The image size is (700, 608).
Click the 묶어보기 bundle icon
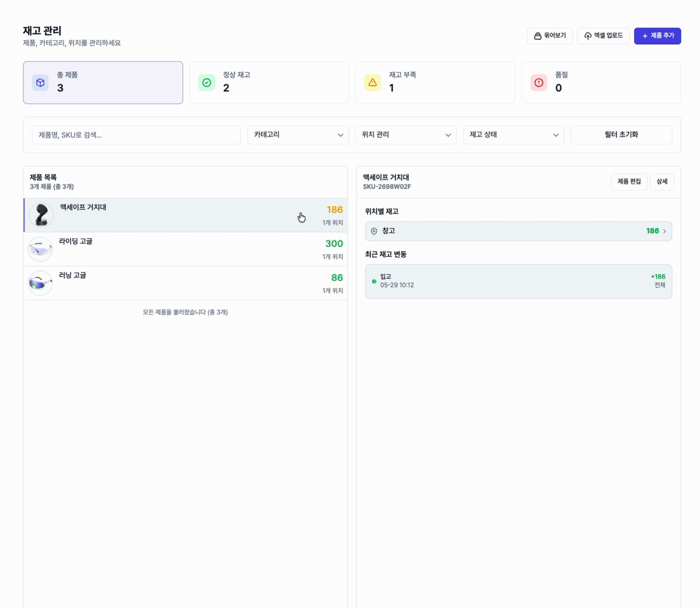[x=538, y=36]
